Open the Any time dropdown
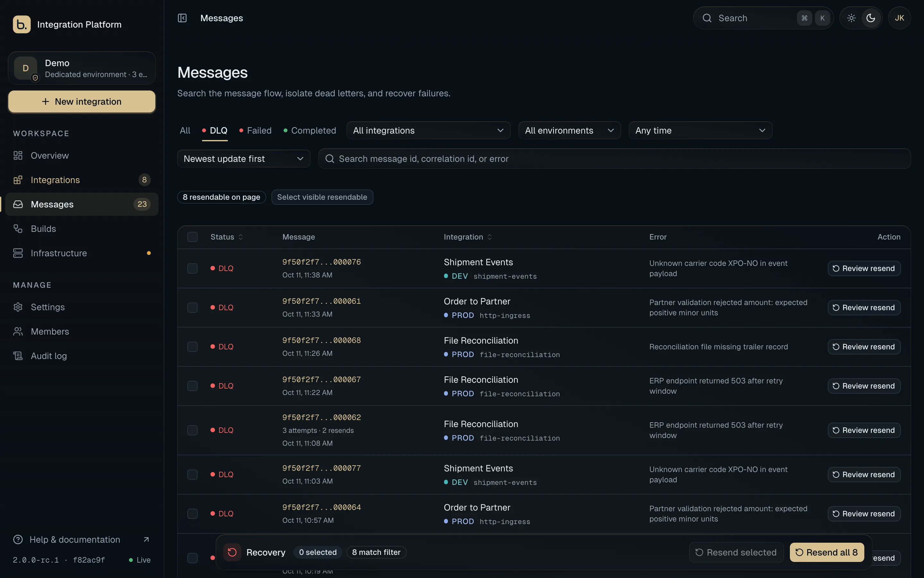This screenshot has height=578, width=924. tap(700, 130)
